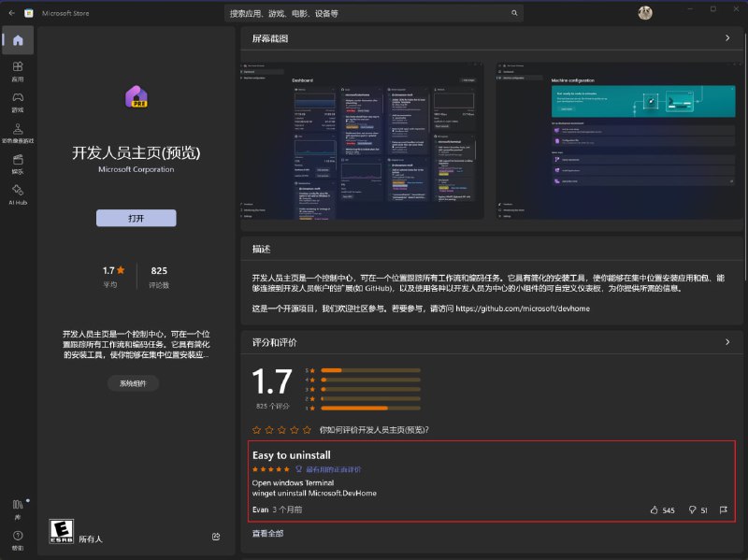Click the Microsoft Store logo icon

click(x=29, y=13)
